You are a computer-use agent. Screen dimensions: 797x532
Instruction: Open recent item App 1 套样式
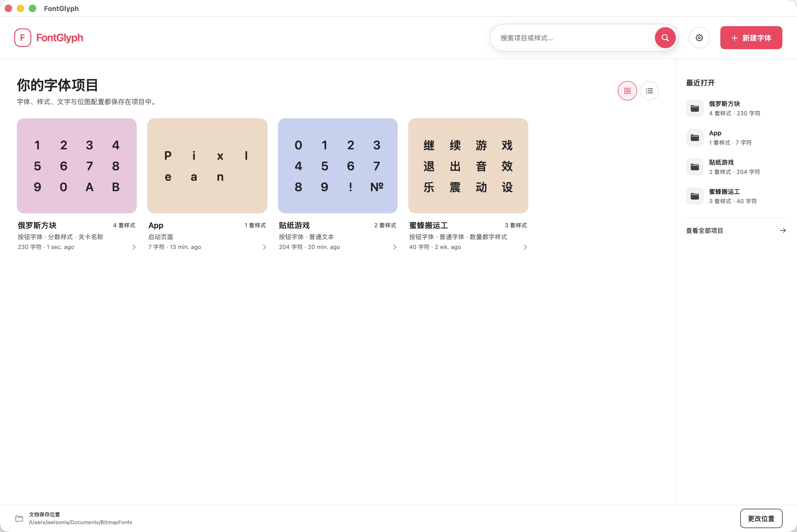[736, 137]
